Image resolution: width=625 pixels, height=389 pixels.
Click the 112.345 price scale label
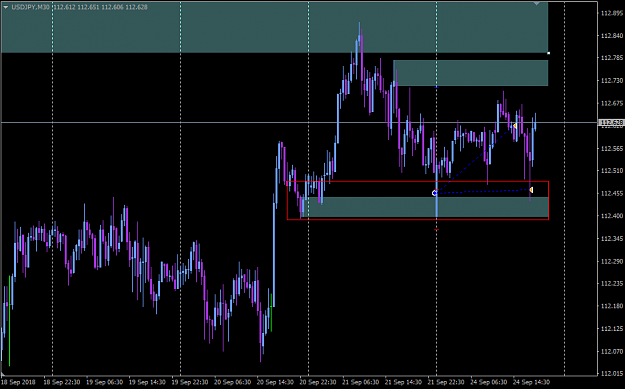tap(611, 238)
